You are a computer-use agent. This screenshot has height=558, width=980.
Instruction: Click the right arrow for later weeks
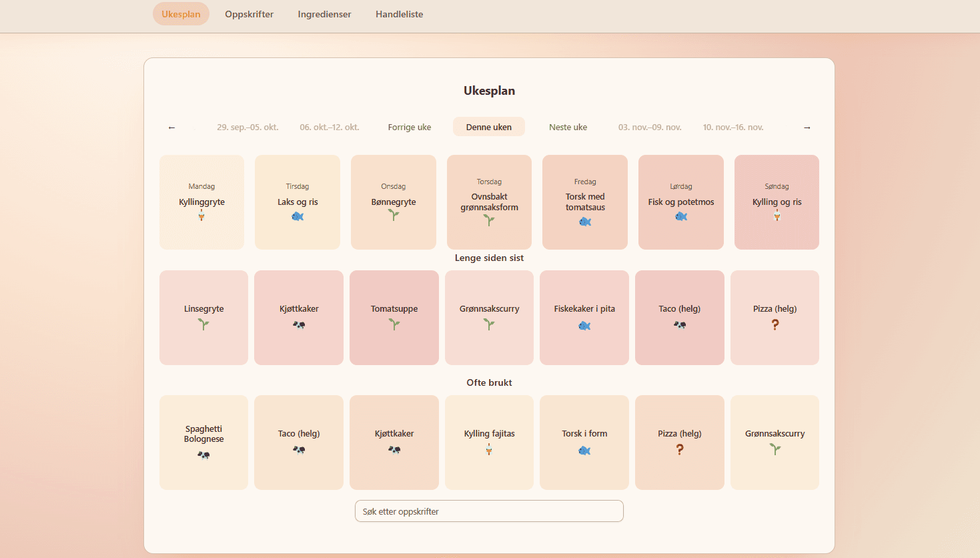tap(807, 127)
